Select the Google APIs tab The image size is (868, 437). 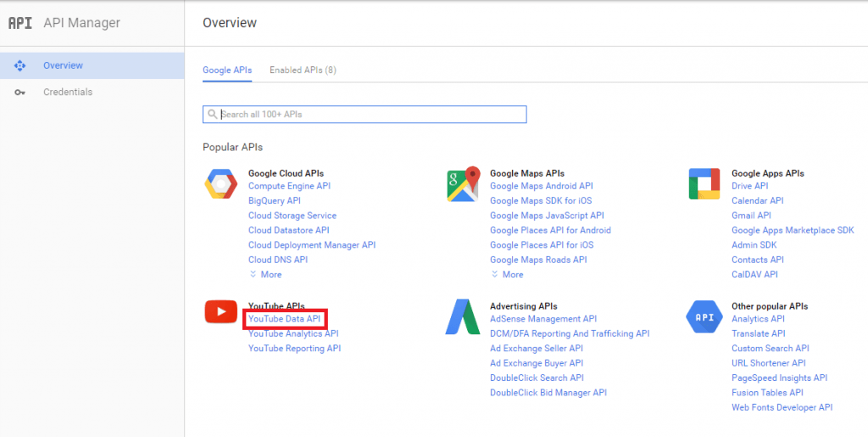click(227, 70)
